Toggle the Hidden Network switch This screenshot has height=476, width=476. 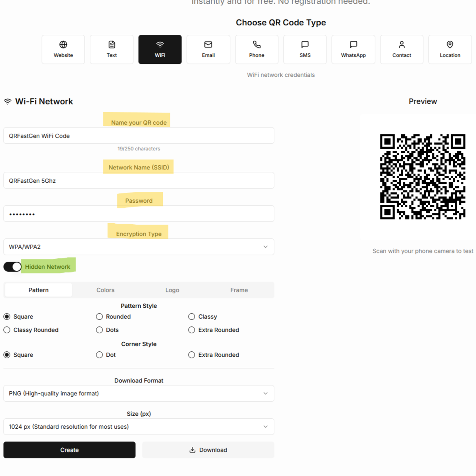point(12,267)
